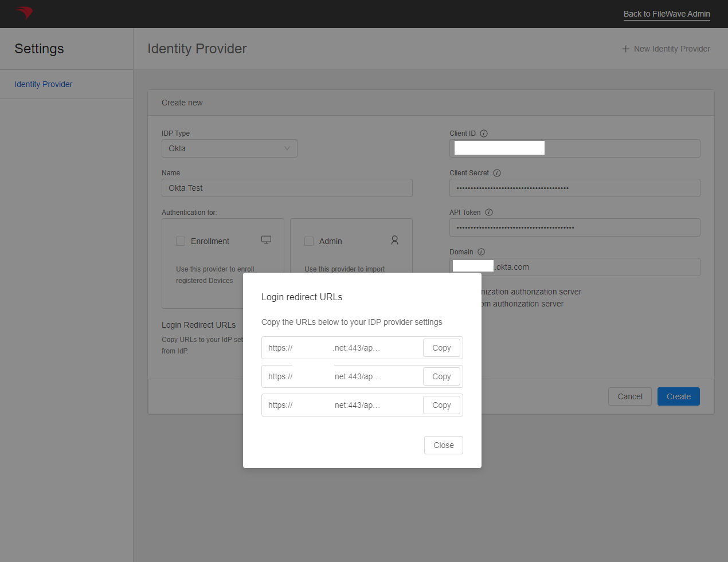Click the 'Copy the URLs below' instruction text
This screenshot has height=562, width=728.
point(352,322)
